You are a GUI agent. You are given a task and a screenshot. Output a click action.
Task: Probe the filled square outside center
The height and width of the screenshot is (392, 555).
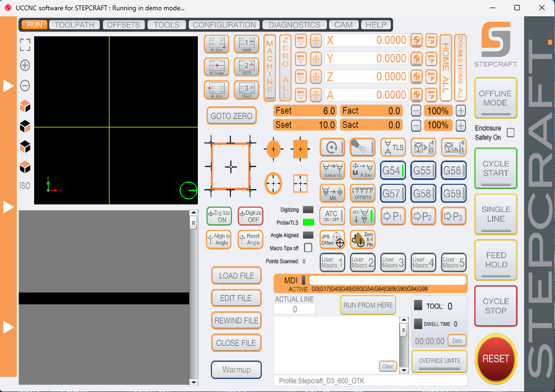(x=300, y=150)
